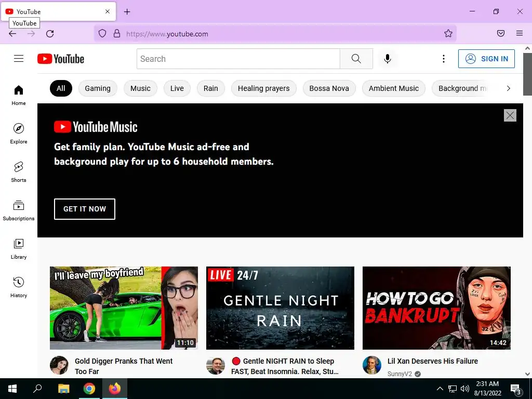This screenshot has height=399, width=532.
Task: Open Library in sidebar
Action: pyautogui.click(x=19, y=249)
